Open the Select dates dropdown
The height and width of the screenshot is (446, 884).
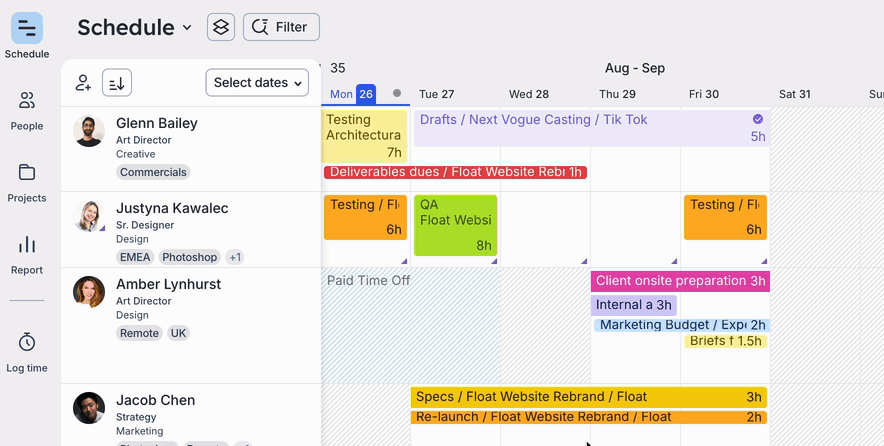(x=258, y=83)
